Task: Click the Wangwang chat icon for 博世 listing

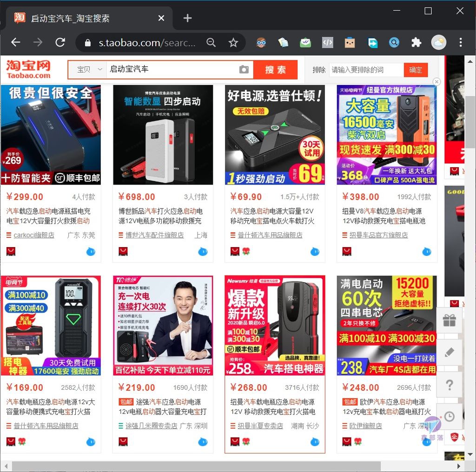Action: click(x=203, y=251)
